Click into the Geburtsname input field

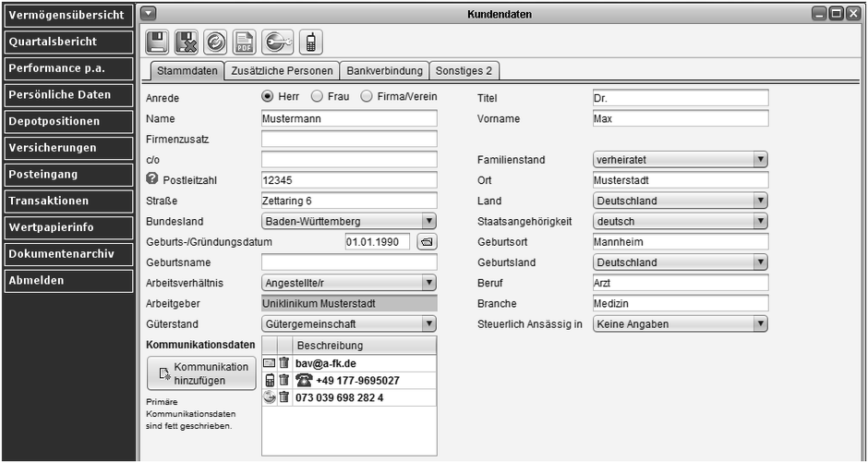pyautogui.click(x=348, y=262)
